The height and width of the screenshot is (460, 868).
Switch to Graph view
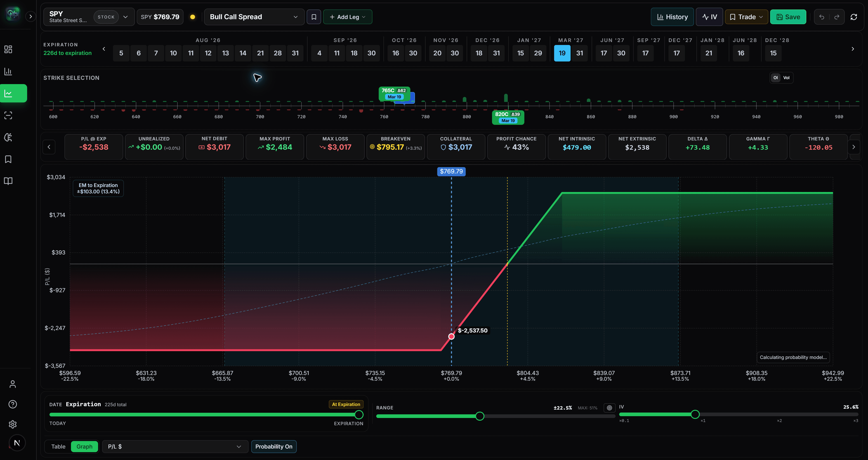84,446
